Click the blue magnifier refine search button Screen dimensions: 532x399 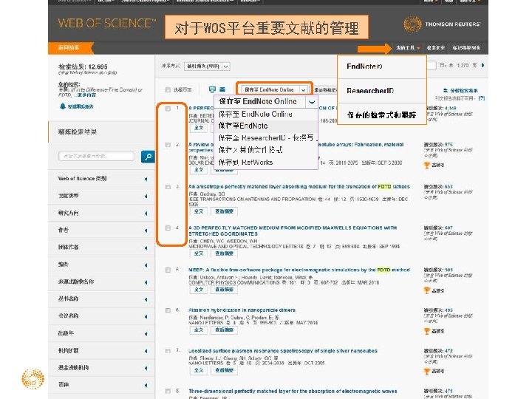[x=148, y=157]
